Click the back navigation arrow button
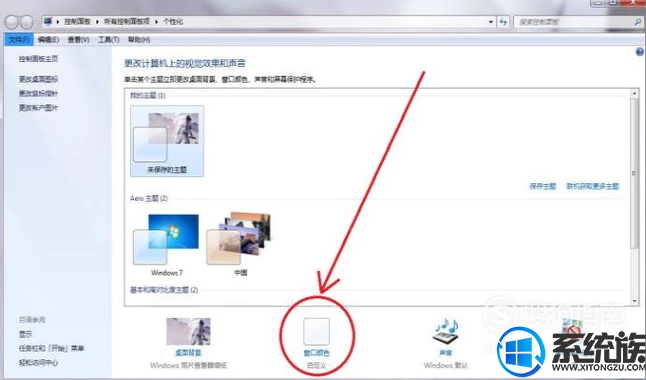646x380 pixels. point(12,22)
